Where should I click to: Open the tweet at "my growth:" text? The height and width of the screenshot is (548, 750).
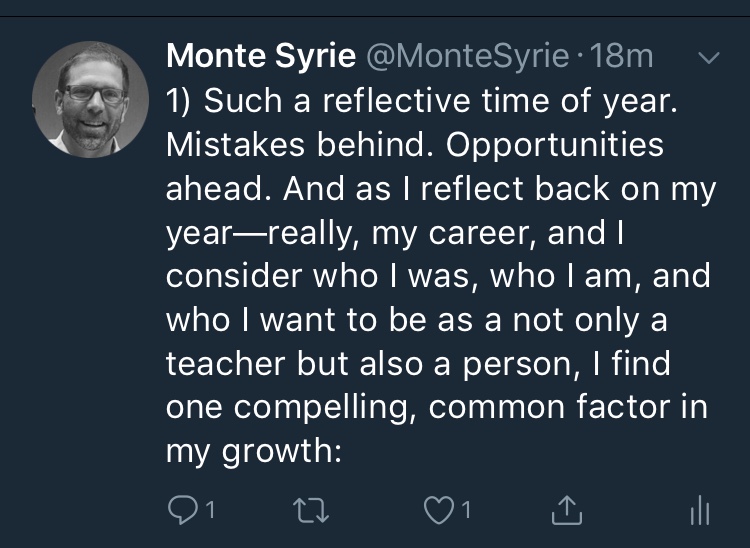point(254,452)
